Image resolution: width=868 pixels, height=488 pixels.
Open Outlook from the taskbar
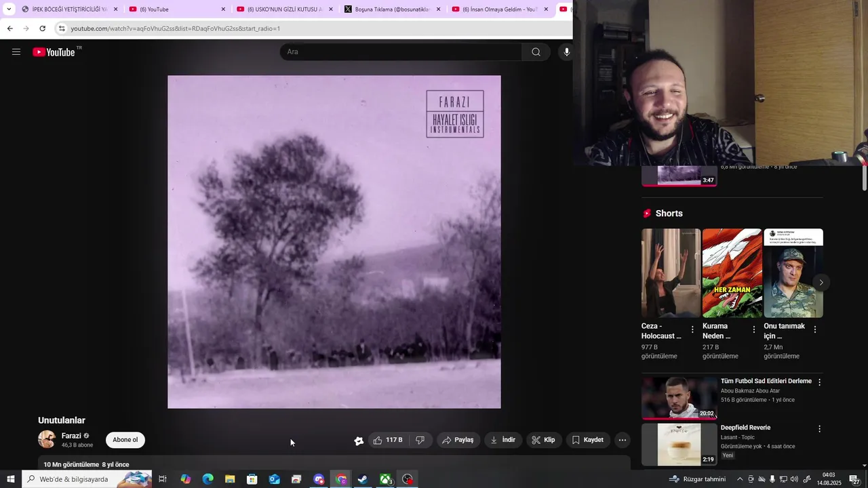(x=274, y=479)
